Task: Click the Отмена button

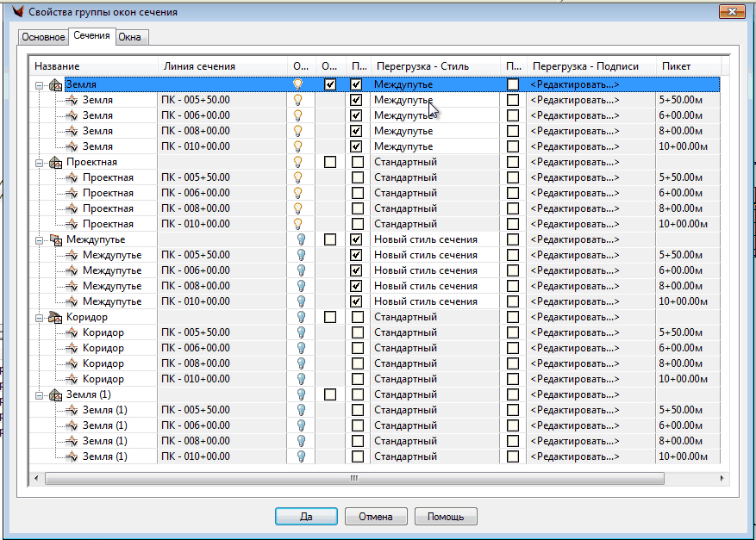Action: pos(376,517)
